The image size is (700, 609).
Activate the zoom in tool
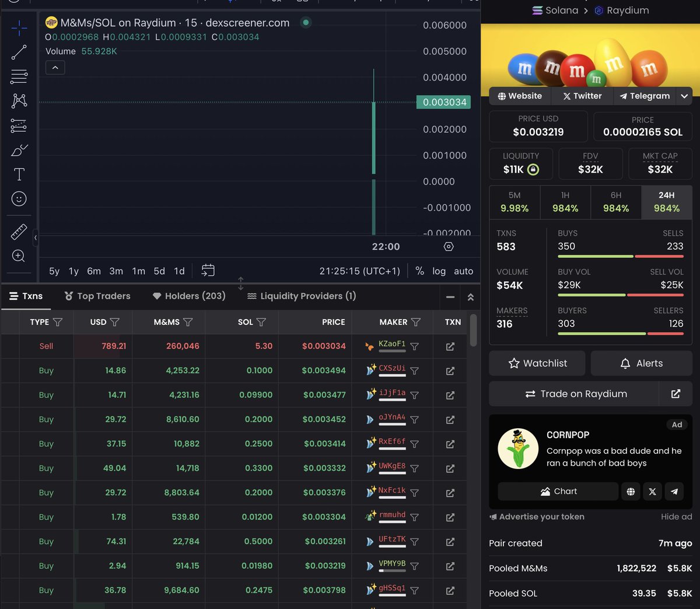[19, 256]
